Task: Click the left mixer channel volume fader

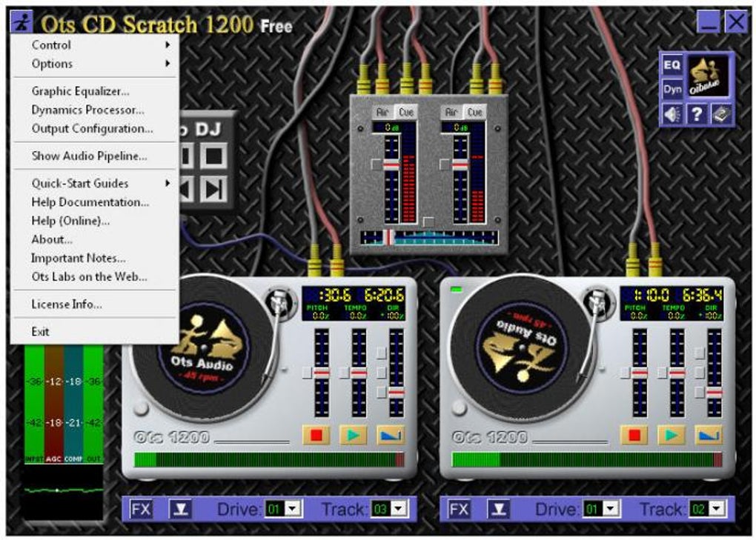Action: pyautogui.click(x=391, y=165)
